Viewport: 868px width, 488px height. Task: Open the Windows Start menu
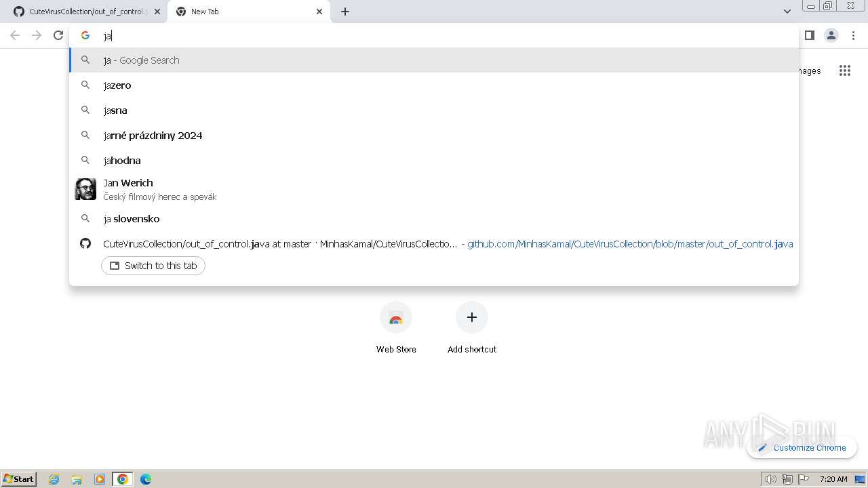coord(19,479)
